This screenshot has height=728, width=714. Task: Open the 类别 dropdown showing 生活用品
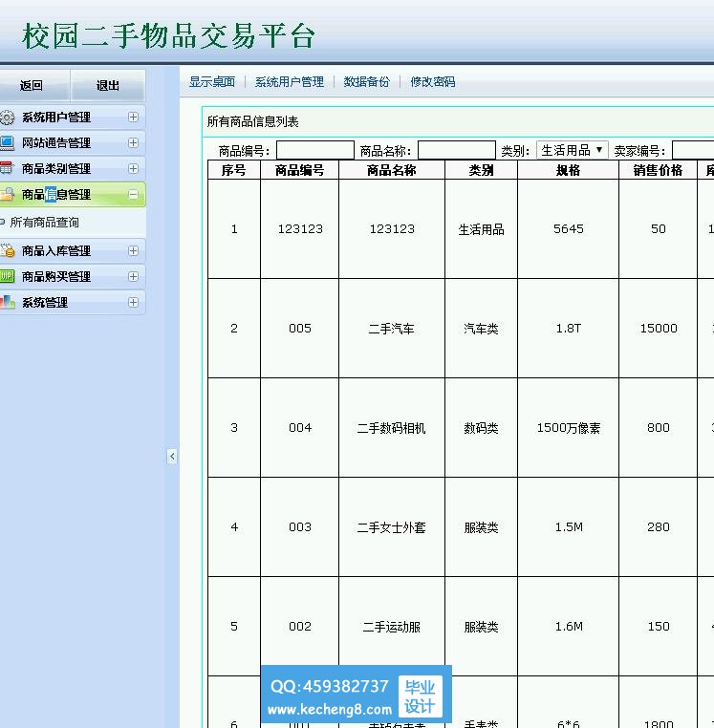(572, 150)
